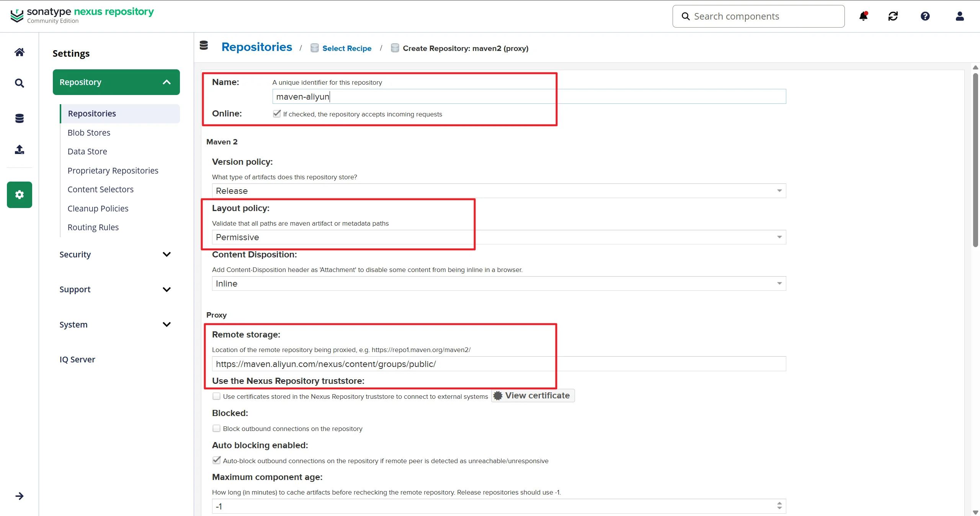Viewport: 980px width, 516px height.
Task: Click the repository Name input field
Action: [529, 97]
